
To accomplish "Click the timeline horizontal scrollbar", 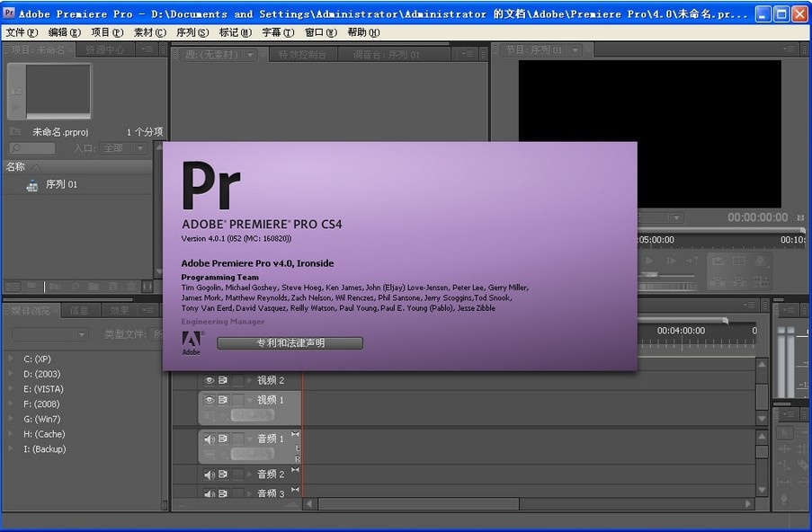I will point(418,503).
